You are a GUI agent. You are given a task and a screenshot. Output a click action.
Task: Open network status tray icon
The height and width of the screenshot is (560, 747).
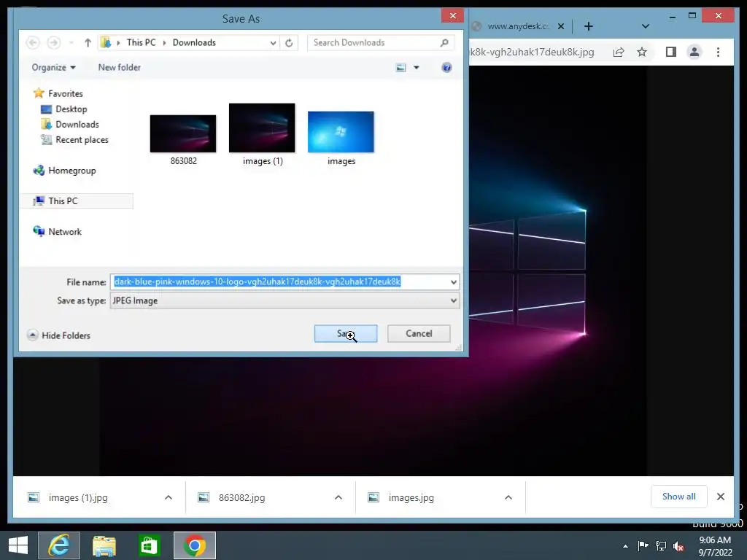point(661,545)
